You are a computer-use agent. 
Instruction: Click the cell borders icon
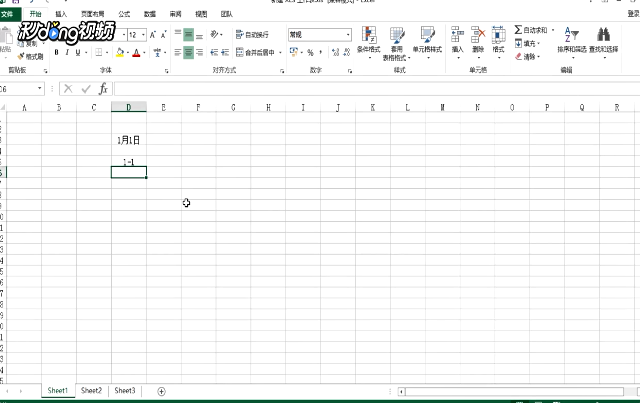click(99, 52)
